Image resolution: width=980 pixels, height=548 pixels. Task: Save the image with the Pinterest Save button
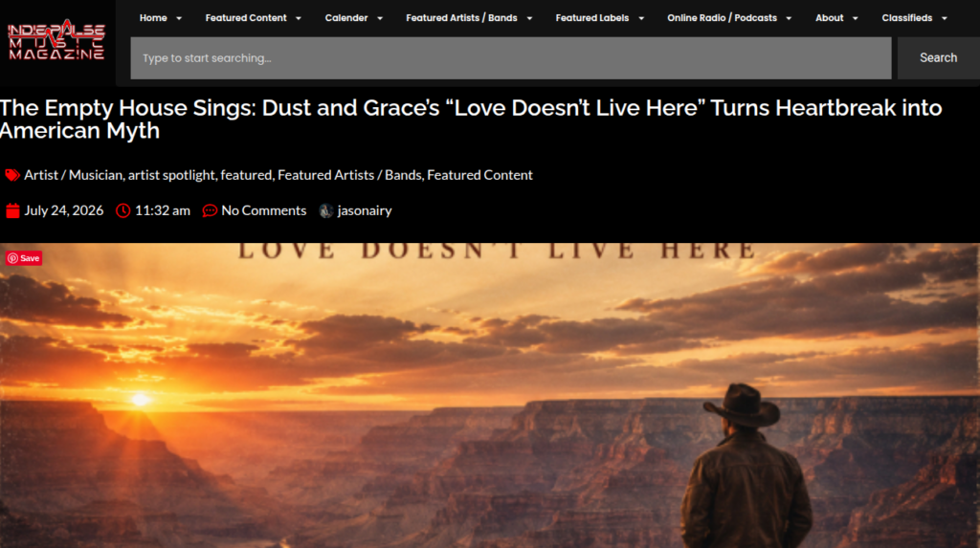(x=24, y=258)
